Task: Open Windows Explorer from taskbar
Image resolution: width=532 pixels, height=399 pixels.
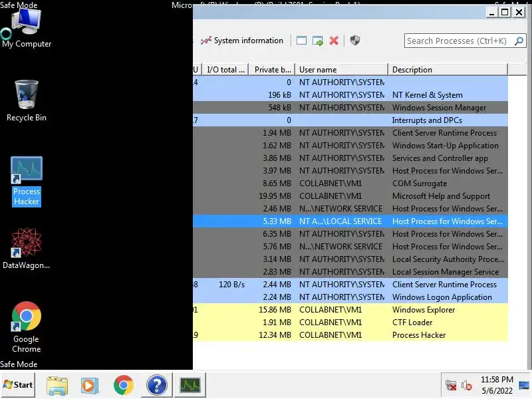Action: [57, 385]
